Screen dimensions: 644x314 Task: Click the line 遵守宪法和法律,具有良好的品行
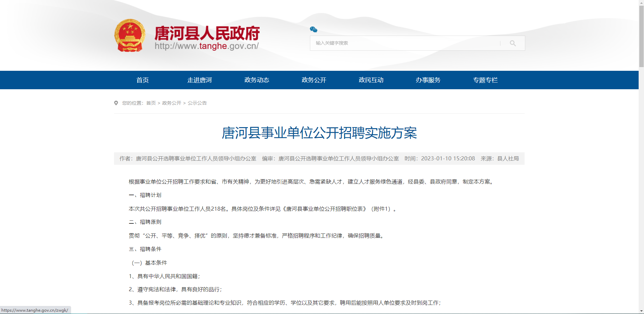(x=175, y=289)
